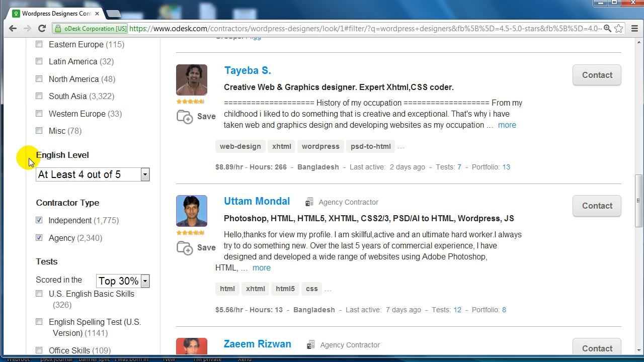Check the South Asia region checkbox

[39, 96]
